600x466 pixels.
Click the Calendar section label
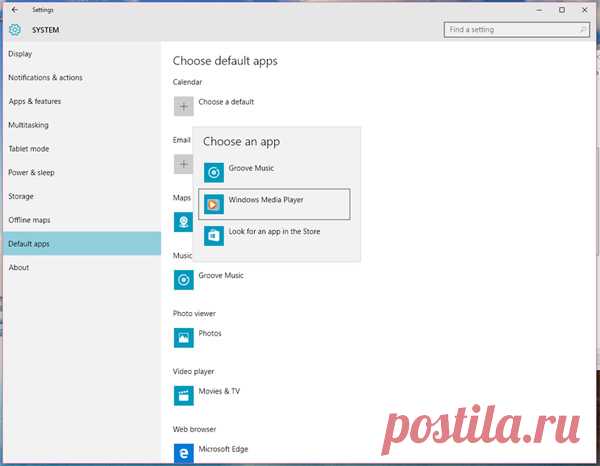(x=188, y=82)
